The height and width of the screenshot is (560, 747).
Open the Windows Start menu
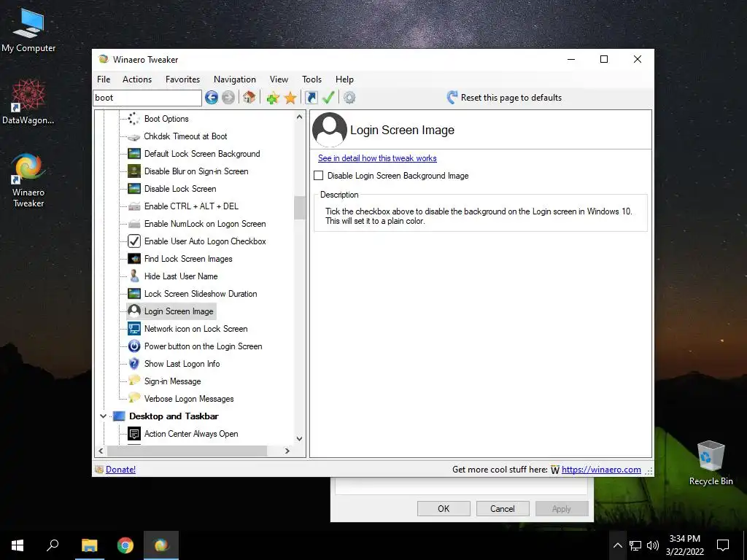18,545
